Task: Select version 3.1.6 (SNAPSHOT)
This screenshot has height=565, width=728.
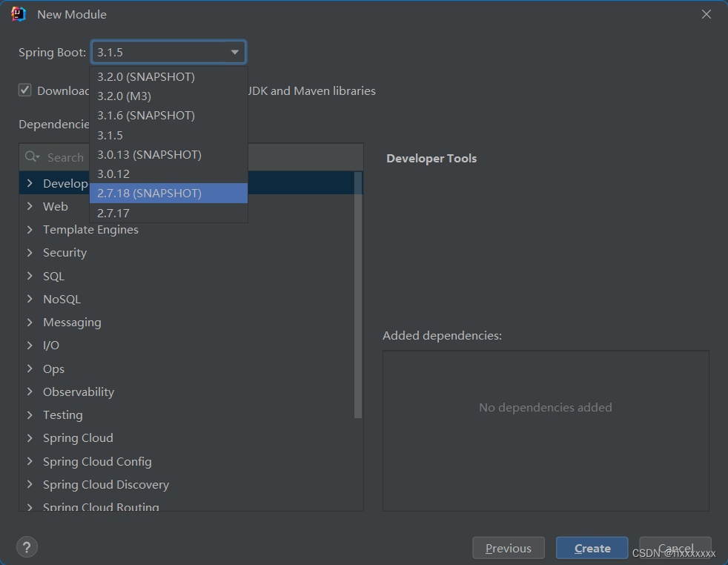Action: click(168, 116)
